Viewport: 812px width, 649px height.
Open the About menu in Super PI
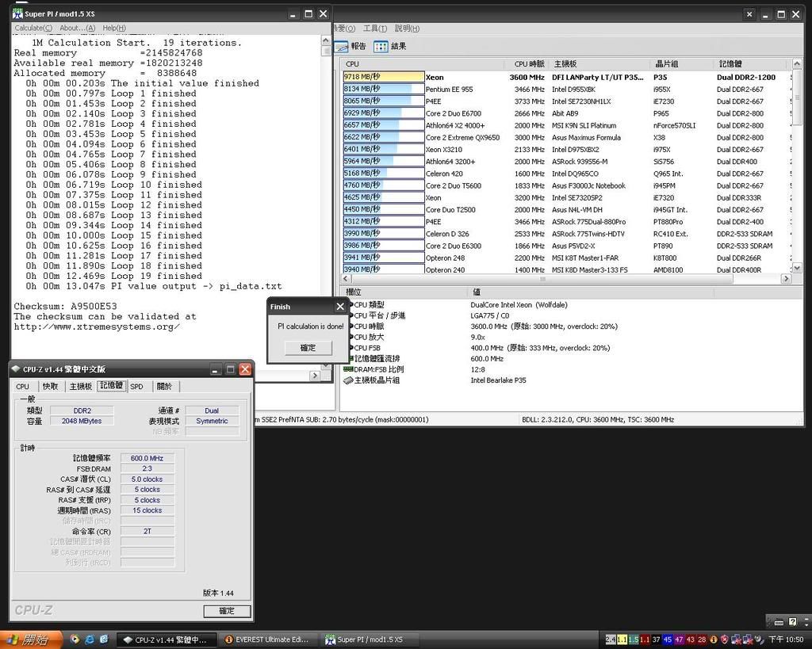(x=77, y=28)
